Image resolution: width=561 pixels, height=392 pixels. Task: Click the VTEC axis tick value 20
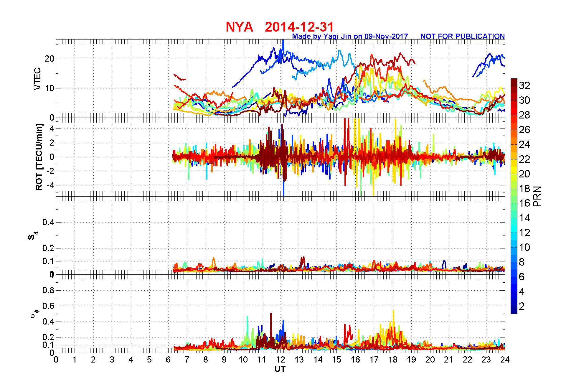(49, 59)
